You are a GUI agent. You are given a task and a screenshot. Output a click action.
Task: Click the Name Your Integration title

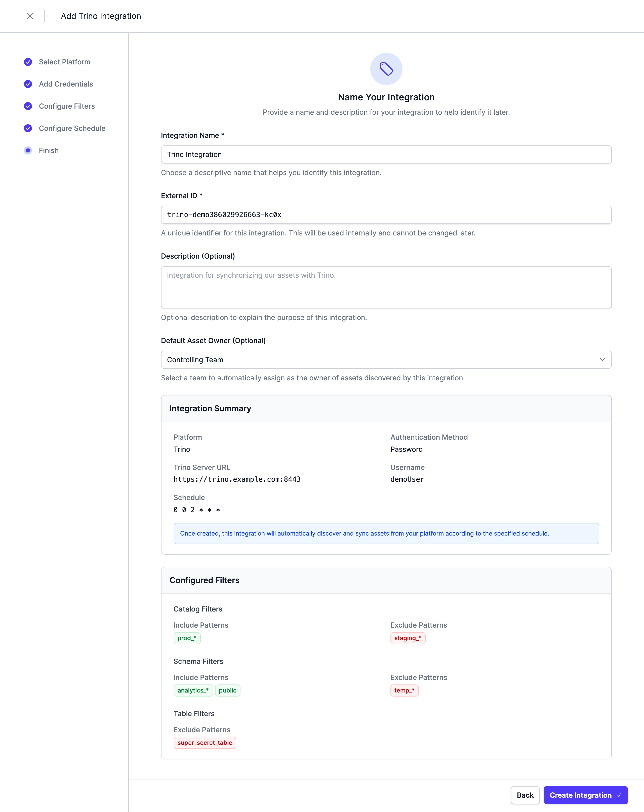pos(386,97)
